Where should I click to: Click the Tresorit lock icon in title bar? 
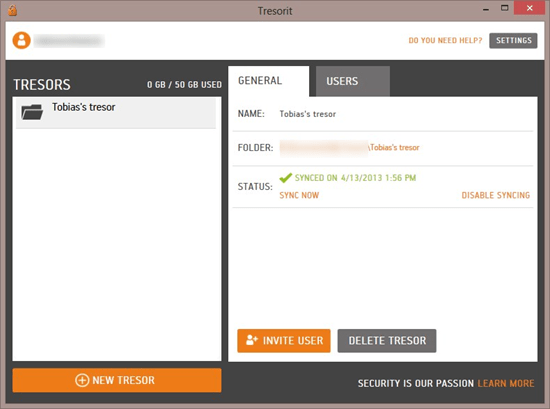pos(12,10)
